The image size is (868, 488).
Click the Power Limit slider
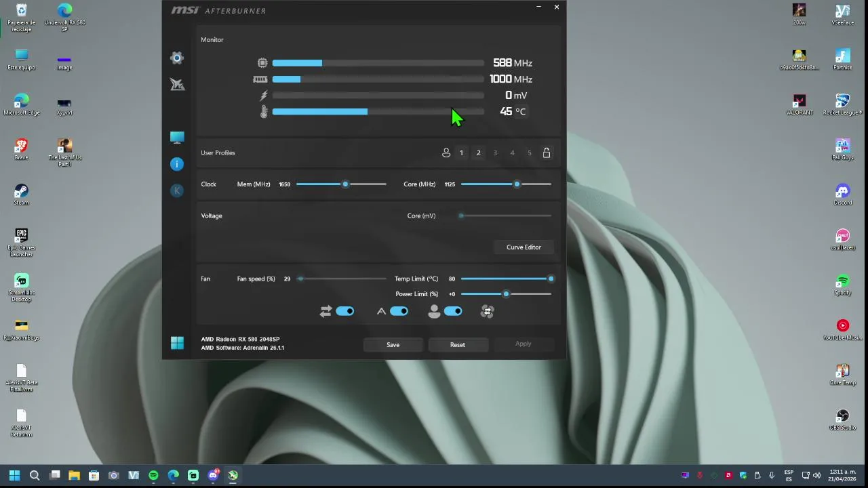click(506, 294)
